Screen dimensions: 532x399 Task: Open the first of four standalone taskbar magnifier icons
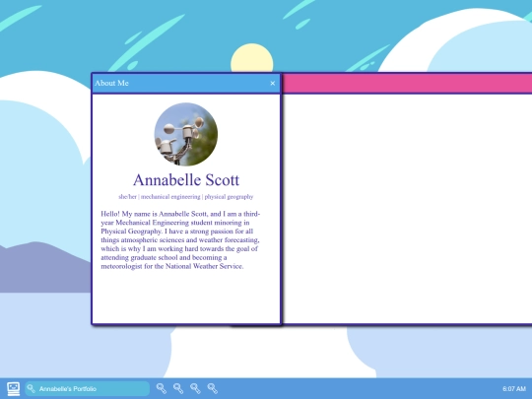(x=162, y=388)
